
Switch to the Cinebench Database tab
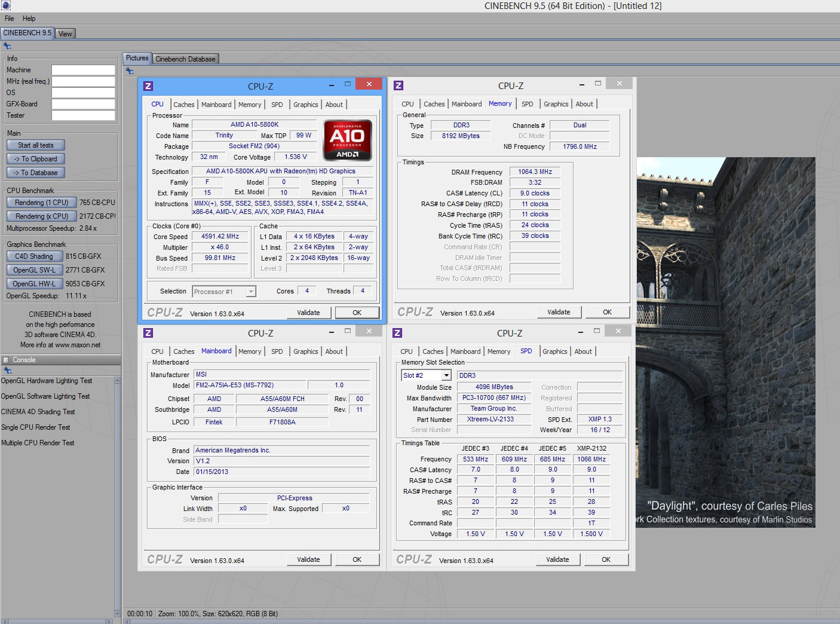[x=185, y=59]
